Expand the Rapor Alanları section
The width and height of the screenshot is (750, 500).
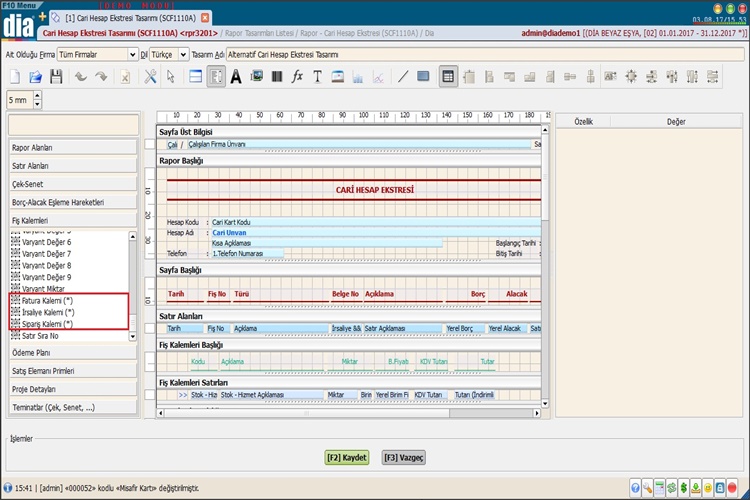point(73,147)
